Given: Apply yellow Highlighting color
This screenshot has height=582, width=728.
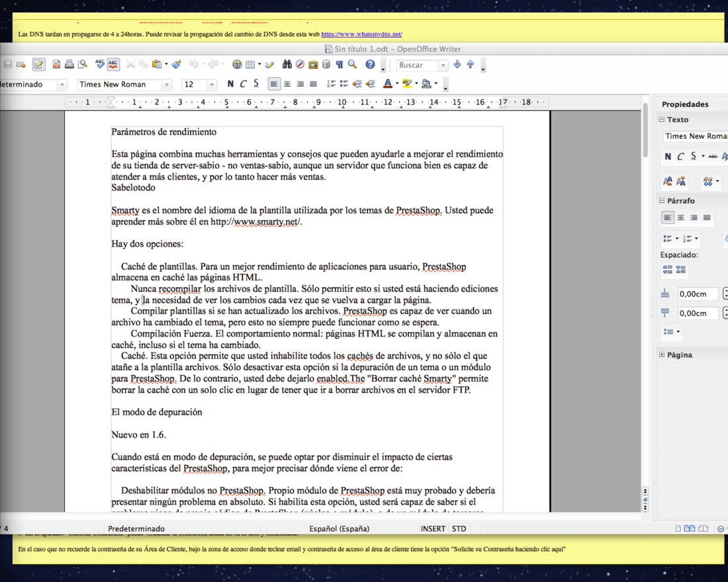Looking at the screenshot, I should click(x=407, y=83).
